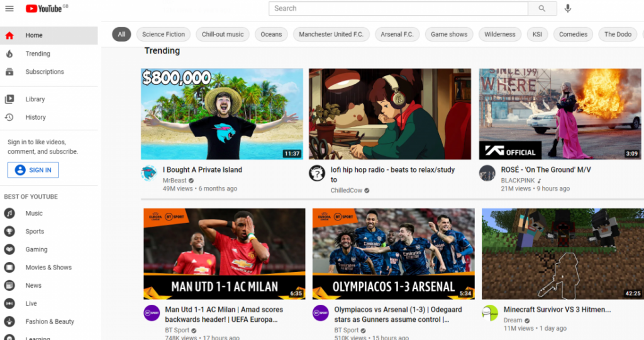This screenshot has height=340, width=644.
Task: Open BT Sport avatar beside Man Utd video
Action: click(x=152, y=314)
